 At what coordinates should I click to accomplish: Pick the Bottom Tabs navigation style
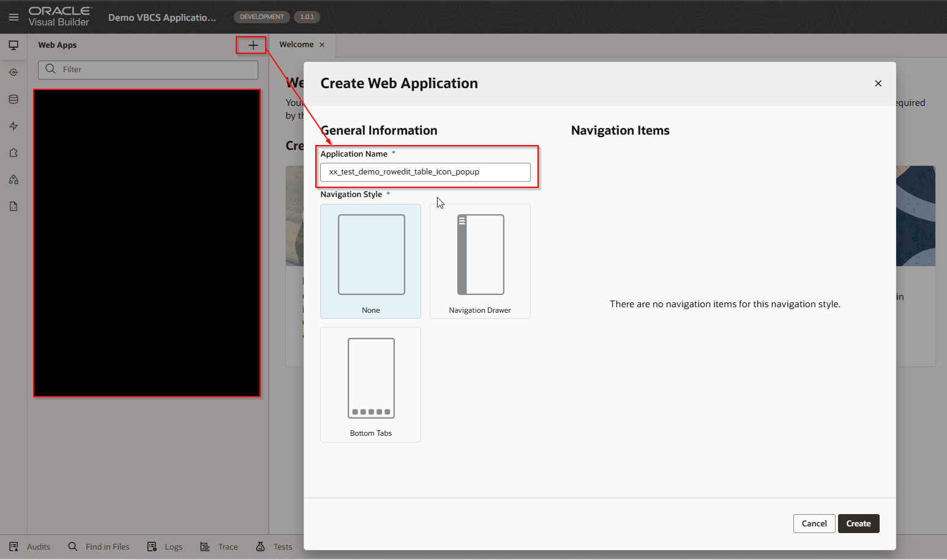[x=370, y=384]
